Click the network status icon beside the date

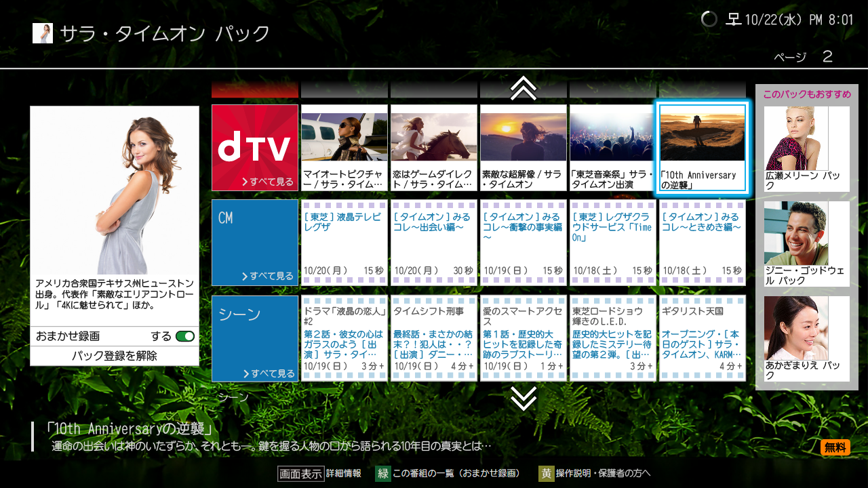[x=733, y=20]
